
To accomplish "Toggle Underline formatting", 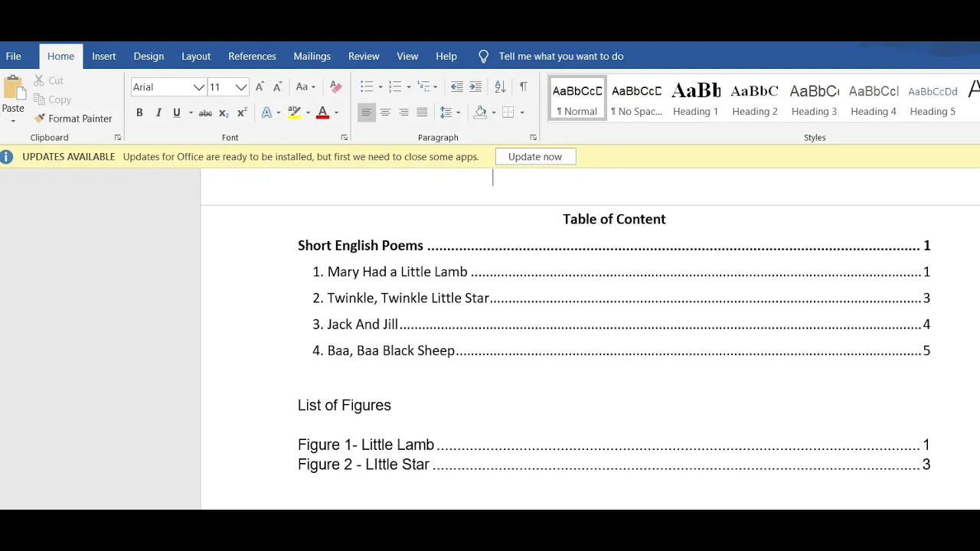I will coord(177,112).
